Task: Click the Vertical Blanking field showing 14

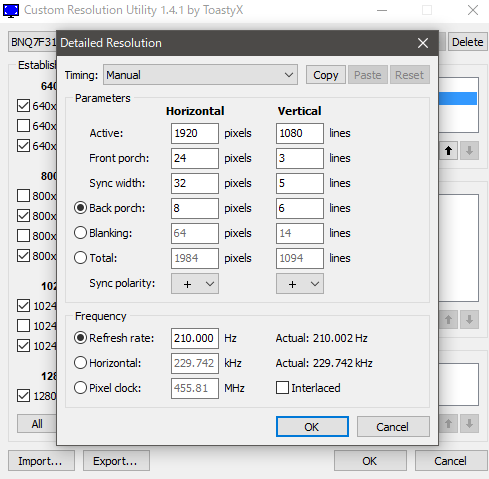Action: point(300,233)
